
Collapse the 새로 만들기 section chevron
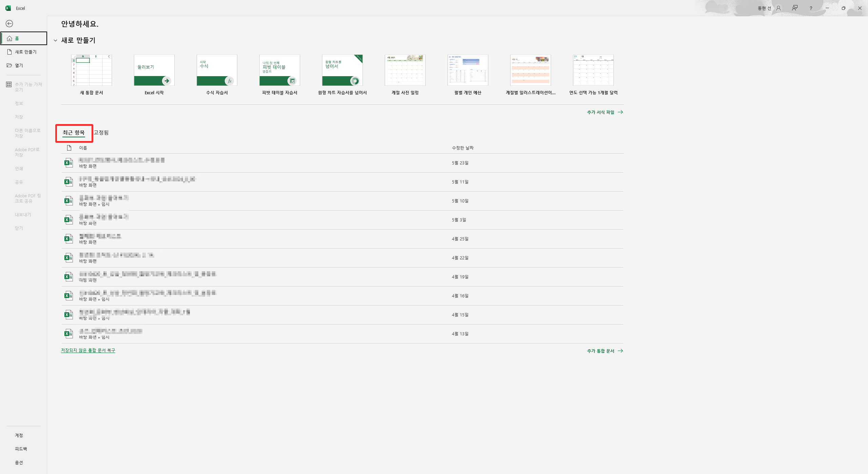click(x=56, y=40)
